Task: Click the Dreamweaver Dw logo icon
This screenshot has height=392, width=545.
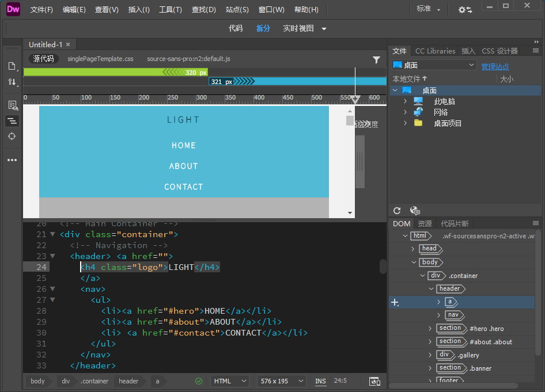Action: pos(13,9)
